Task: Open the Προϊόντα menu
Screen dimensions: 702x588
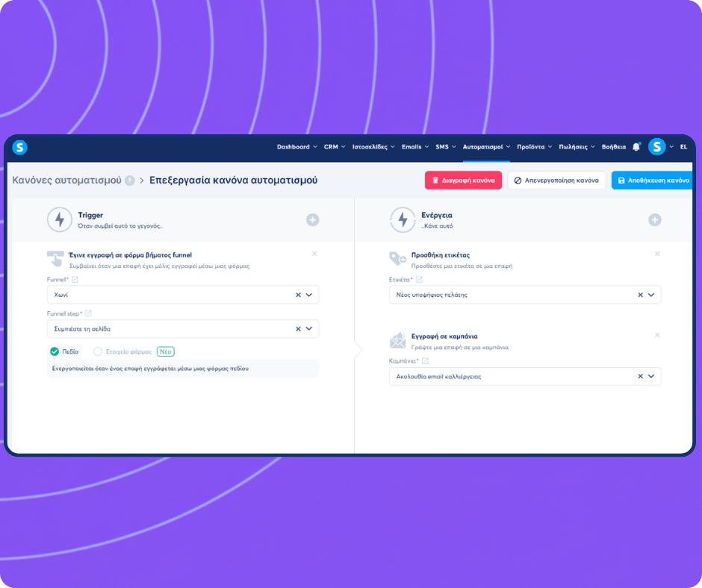Action: 534,147
